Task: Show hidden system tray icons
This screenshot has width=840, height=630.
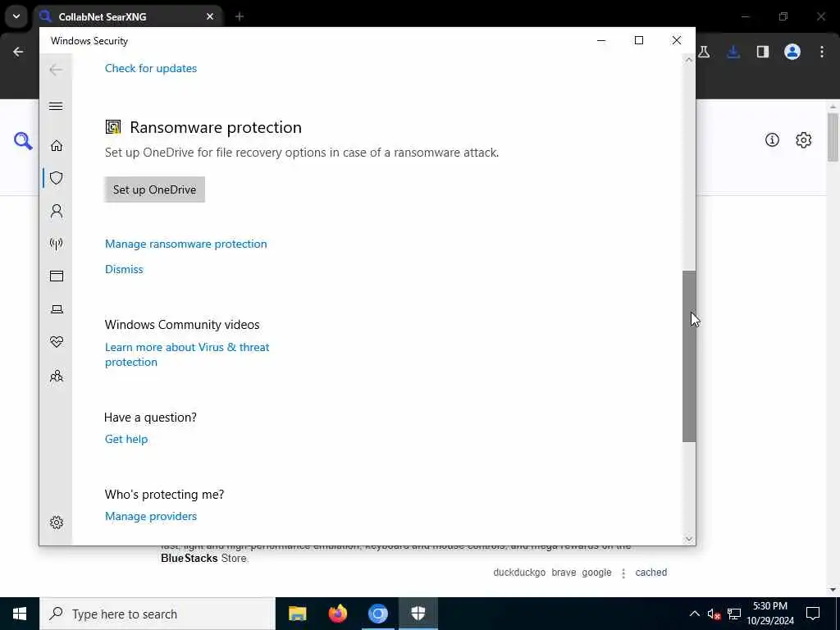Action: (694, 614)
